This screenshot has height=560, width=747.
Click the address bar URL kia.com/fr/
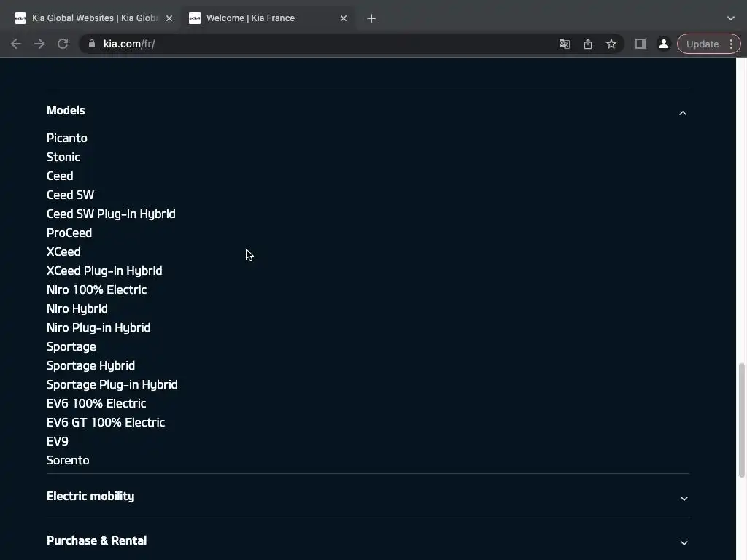(129, 44)
